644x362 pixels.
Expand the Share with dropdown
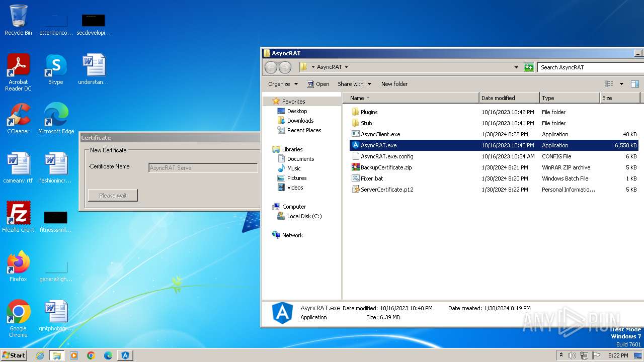(354, 84)
